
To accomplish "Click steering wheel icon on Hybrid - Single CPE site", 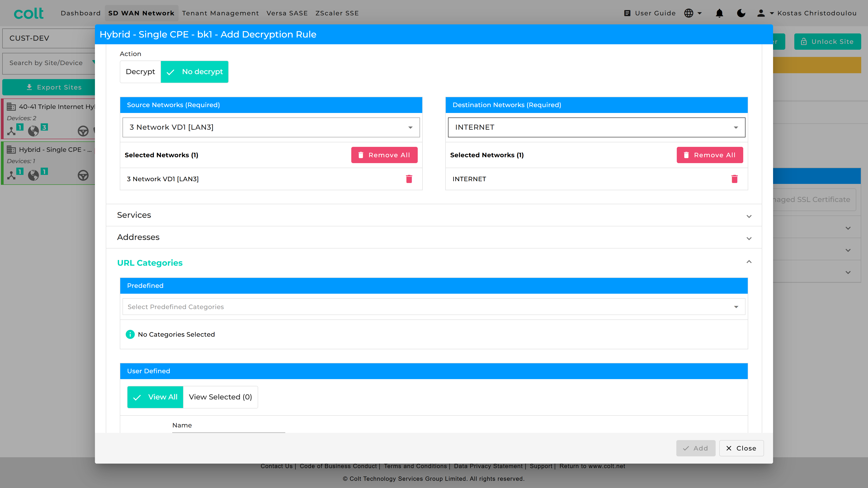I will 83,175.
